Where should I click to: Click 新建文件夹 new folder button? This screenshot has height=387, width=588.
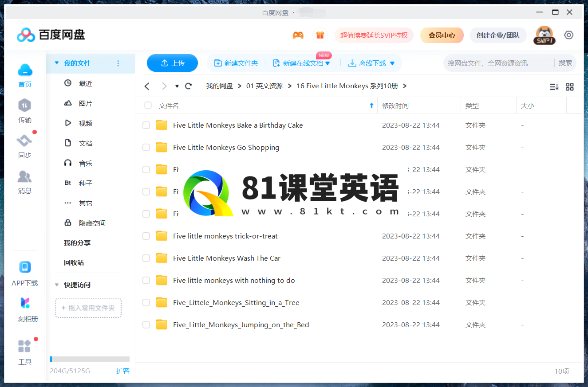coord(236,63)
